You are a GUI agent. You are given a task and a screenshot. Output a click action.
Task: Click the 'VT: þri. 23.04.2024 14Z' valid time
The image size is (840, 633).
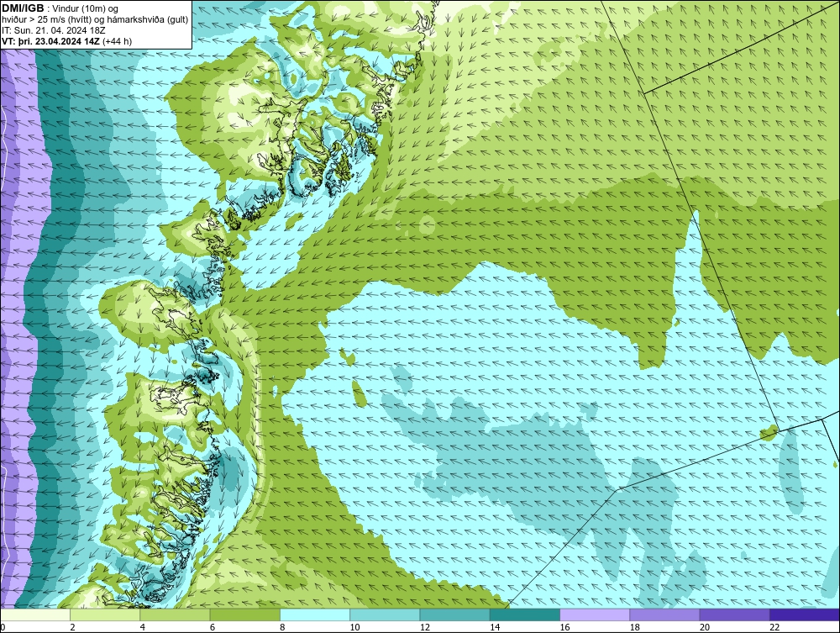[x=51, y=40]
